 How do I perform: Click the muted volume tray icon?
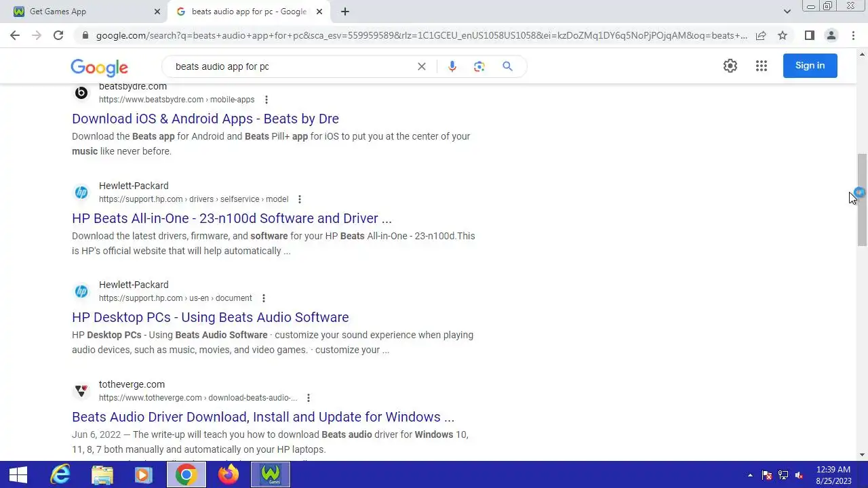[800, 475]
